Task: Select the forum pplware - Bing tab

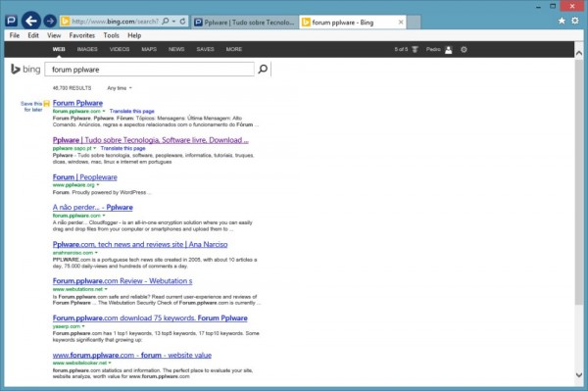Action: (x=353, y=23)
